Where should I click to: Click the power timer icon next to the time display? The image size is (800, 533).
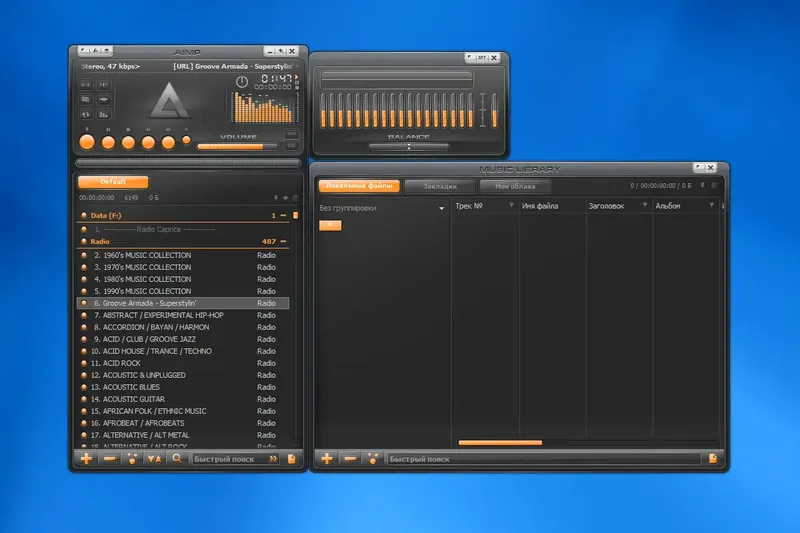[x=242, y=82]
